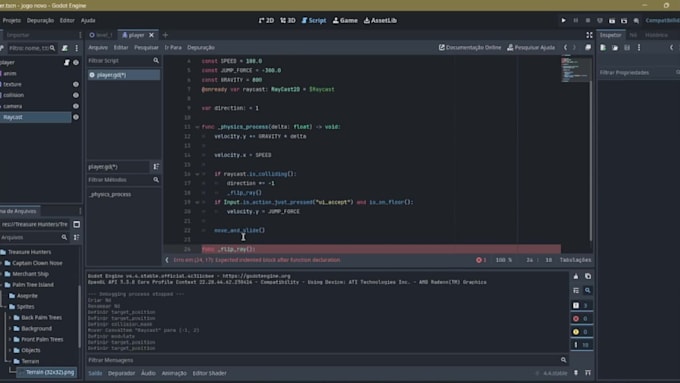
Task: Sort files icon in FileSystem dock
Action: click(x=76, y=237)
